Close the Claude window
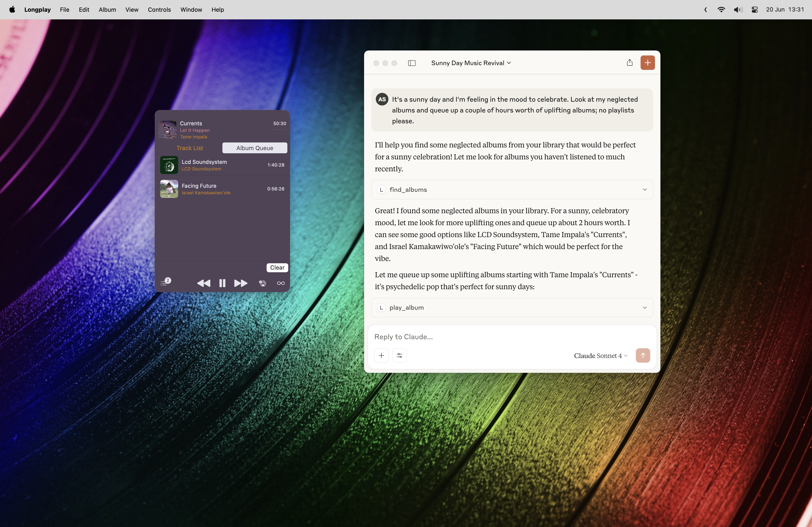Image resolution: width=812 pixels, height=527 pixels. coord(376,63)
